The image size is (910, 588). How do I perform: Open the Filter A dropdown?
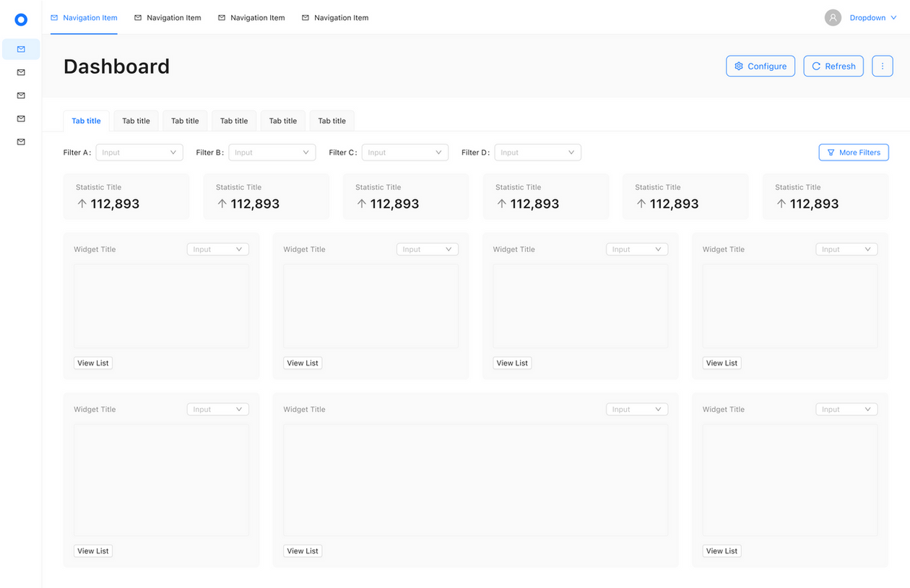[x=139, y=152]
